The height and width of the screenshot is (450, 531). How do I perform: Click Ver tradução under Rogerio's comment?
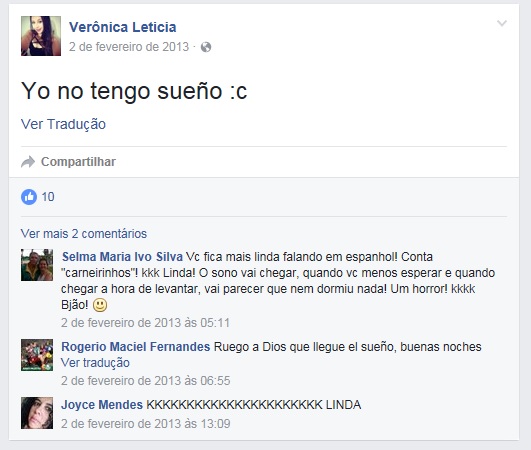[95, 363]
